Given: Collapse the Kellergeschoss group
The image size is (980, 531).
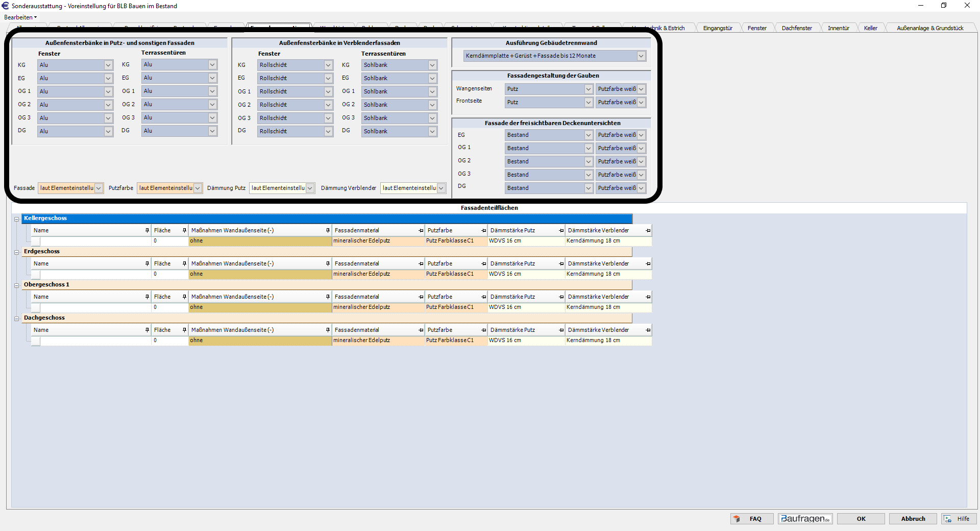Looking at the screenshot, I should pos(16,219).
